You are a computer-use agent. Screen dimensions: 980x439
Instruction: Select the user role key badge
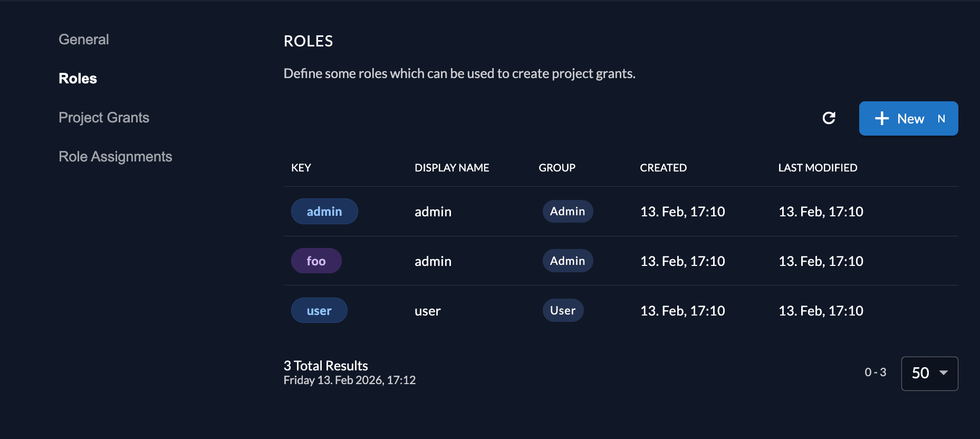click(319, 310)
